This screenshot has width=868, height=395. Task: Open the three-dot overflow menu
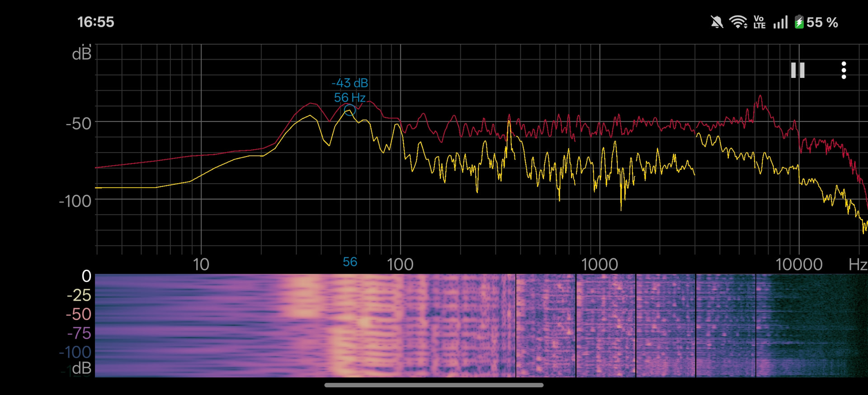(x=844, y=70)
